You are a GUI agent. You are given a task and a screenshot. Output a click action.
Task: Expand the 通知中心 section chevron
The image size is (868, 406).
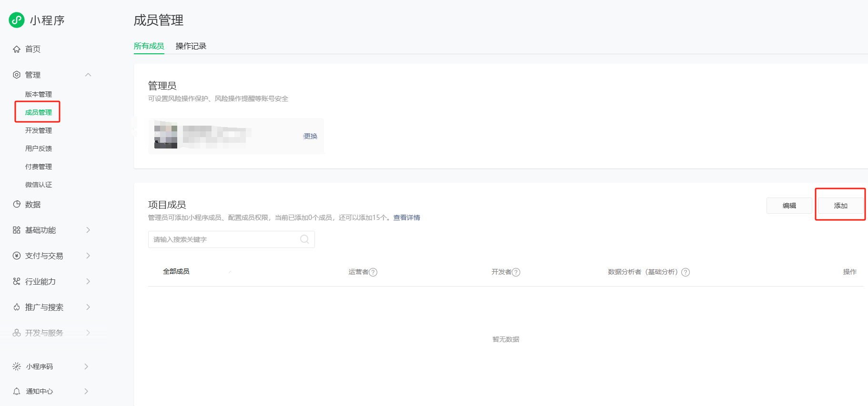pyautogui.click(x=86, y=391)
